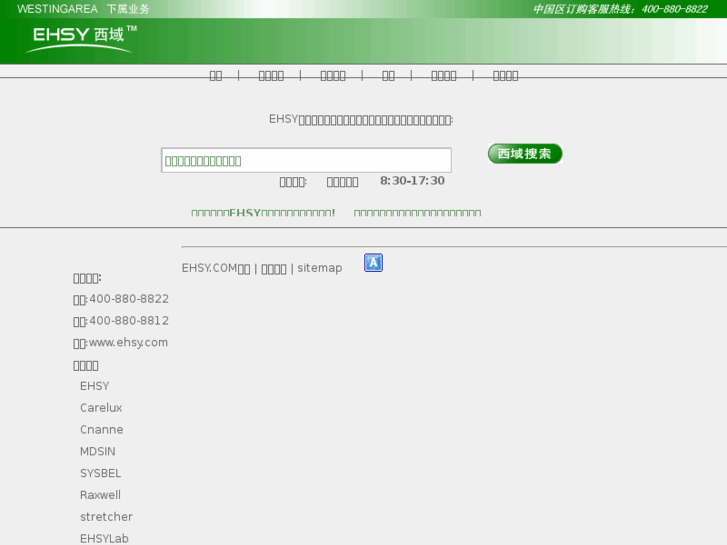This screenshot has width=727, height=545.
Task: Select the SYSBEL brand link
Action: click(x=101, y=473)
